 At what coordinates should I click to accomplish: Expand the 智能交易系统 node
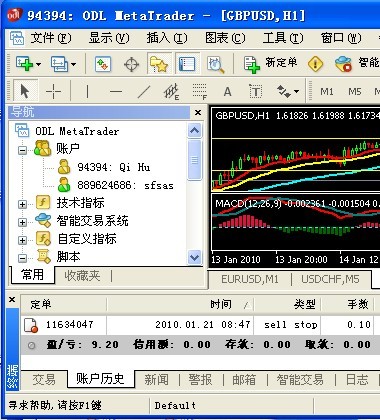22,222
